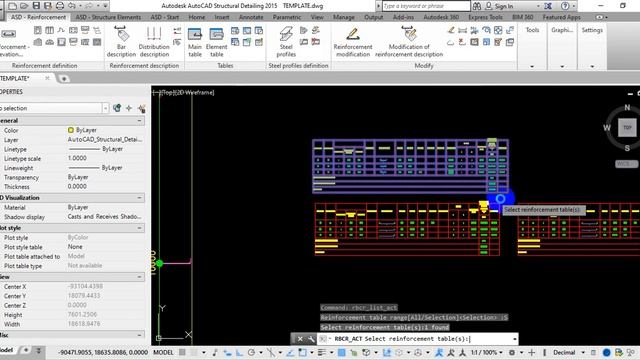The image size is (640, 360).
Task: Open the Distribution description tool
Action: click(154, 42)
